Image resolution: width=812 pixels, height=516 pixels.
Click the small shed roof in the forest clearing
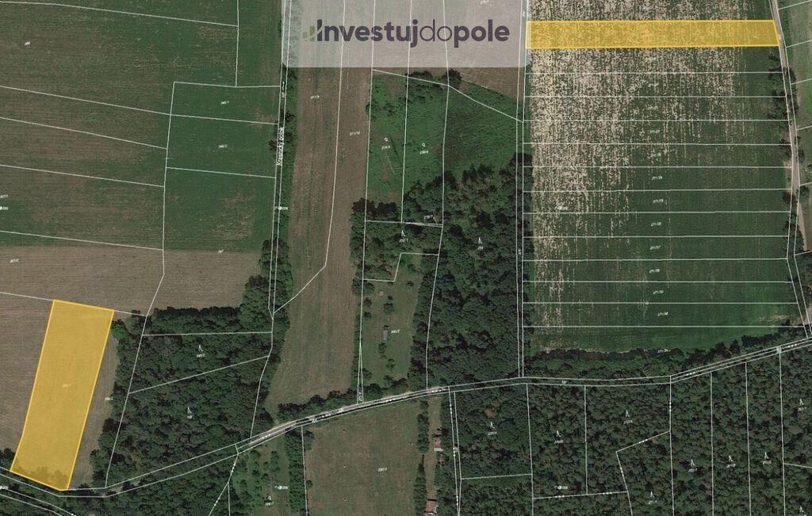pos(385,334)
